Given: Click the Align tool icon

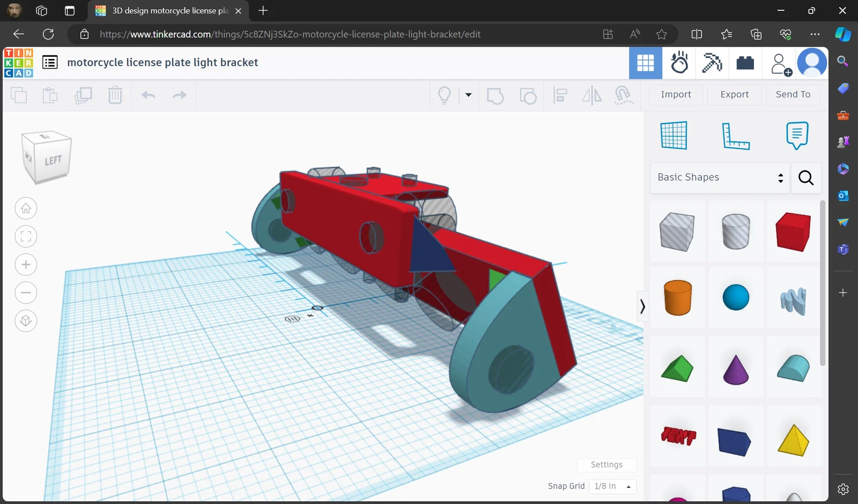Looking at the screenshot, I should pos(560,95).
